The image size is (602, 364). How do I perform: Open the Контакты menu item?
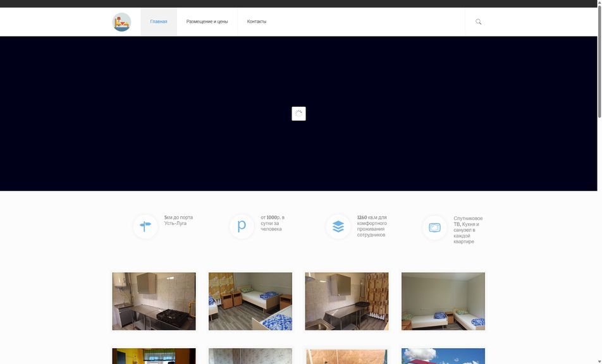tap(257, 21)
